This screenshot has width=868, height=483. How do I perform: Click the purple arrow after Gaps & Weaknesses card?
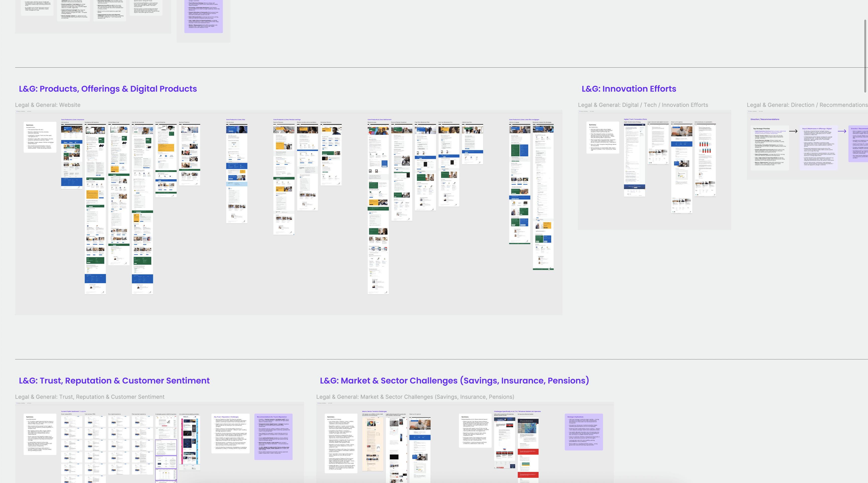click(842, 131)
